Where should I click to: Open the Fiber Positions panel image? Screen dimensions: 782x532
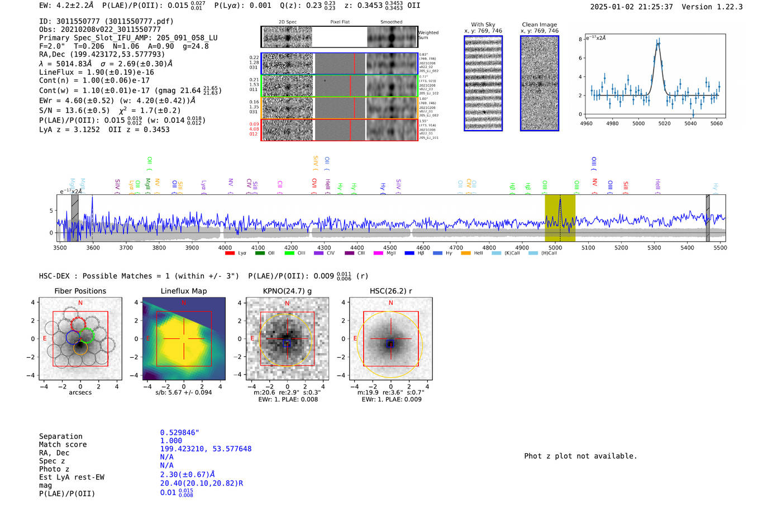(80, 339)
